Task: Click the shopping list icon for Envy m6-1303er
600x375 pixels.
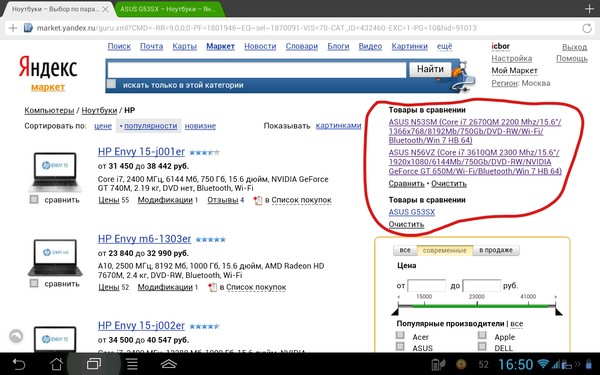Action: click(x=212, y=287)
